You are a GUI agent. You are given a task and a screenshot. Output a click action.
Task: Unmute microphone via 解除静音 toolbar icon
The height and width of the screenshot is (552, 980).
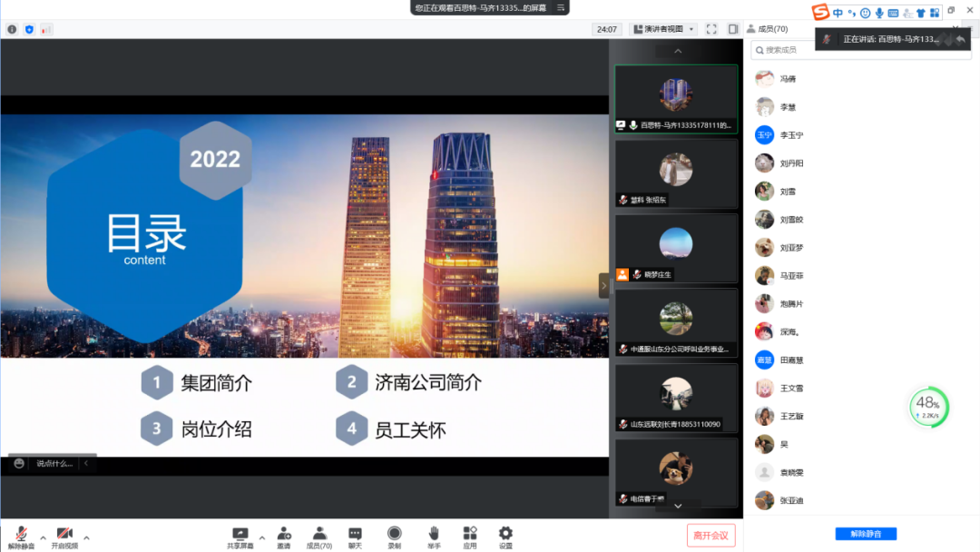pos(21,535)
